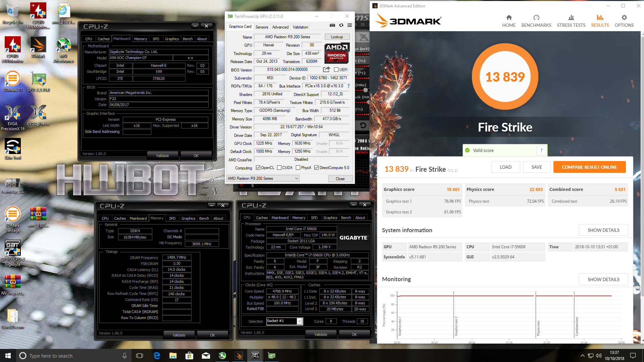Open the 3DMark Home section
The width and height of the screenshot is (644, 362).
[509, 21]
